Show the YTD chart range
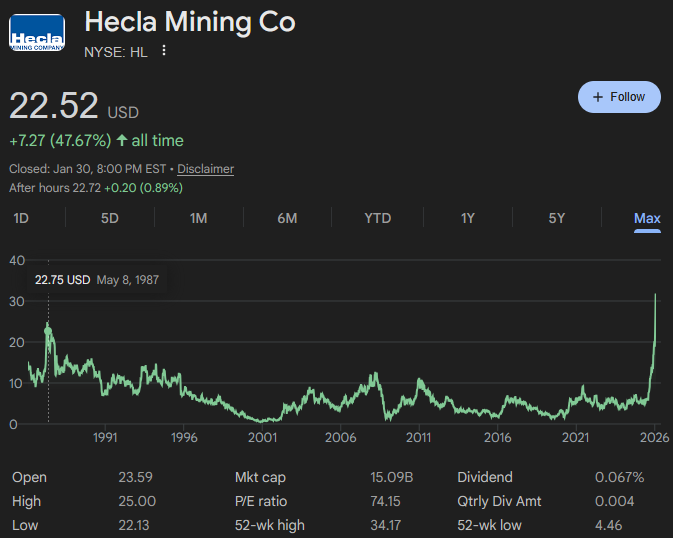Image resolution: width=673 pixels, height=538 pixels. (378, 218)
